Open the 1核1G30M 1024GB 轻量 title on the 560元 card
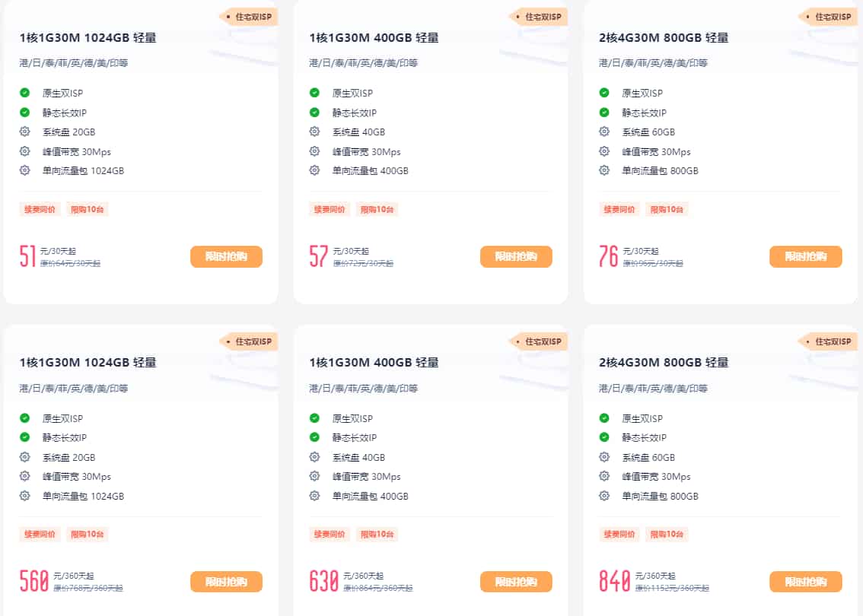863x616 pixels. coord(88,363)
